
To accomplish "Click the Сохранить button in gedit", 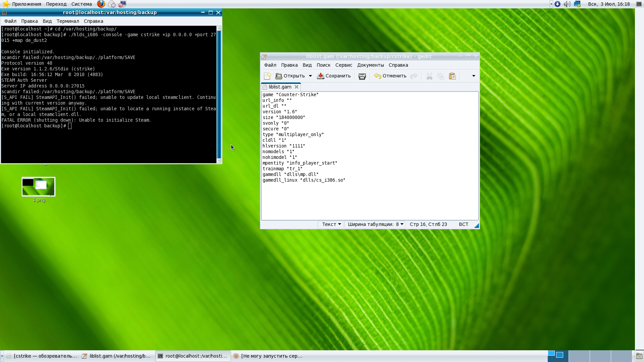I will (334, 76).
